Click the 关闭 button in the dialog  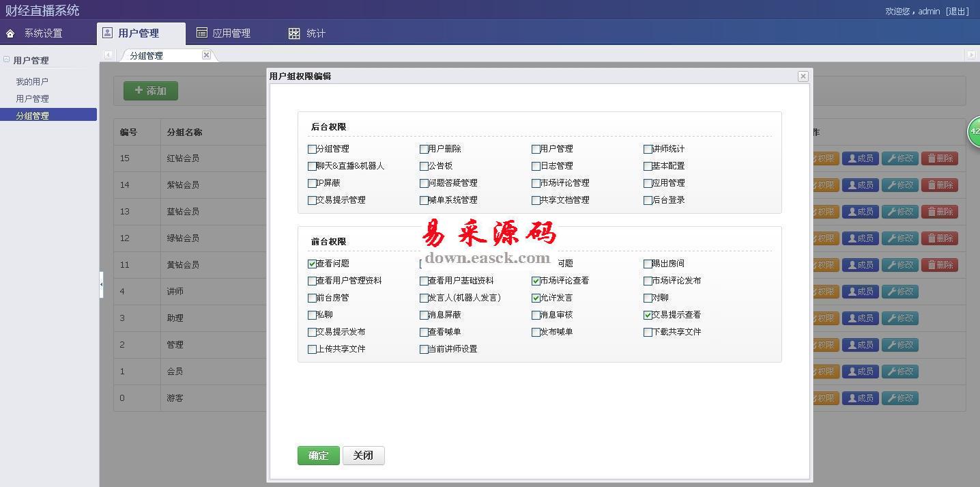click(363, 456)
